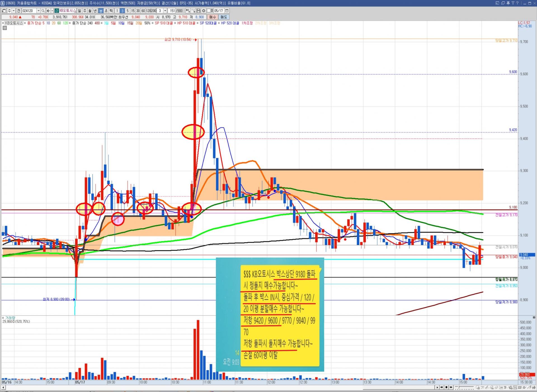Click the stock search magnifier icon

coord(43,11)
